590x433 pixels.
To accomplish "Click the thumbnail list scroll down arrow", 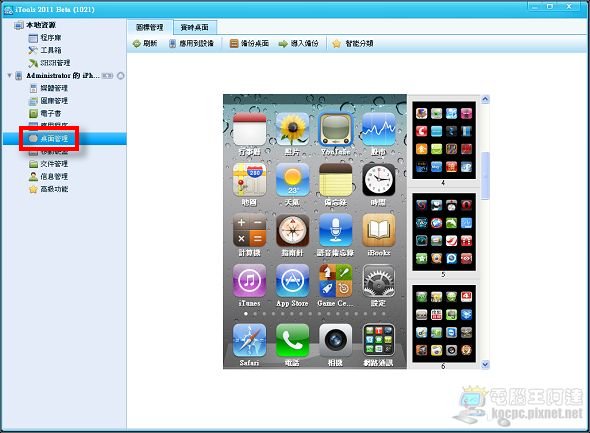I will [485, 364].
